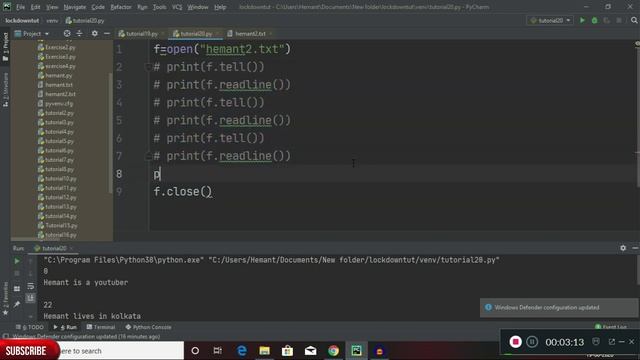Viewport: 640px width, 360px height.
Task: Click the Run panel stop icon
Action: tap(17, 273)
